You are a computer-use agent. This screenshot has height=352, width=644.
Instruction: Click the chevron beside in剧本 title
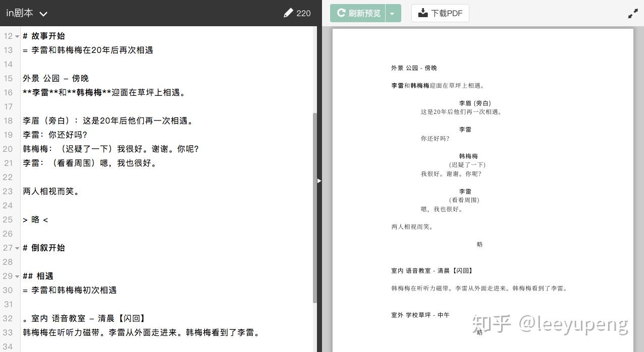pos(43,14)
